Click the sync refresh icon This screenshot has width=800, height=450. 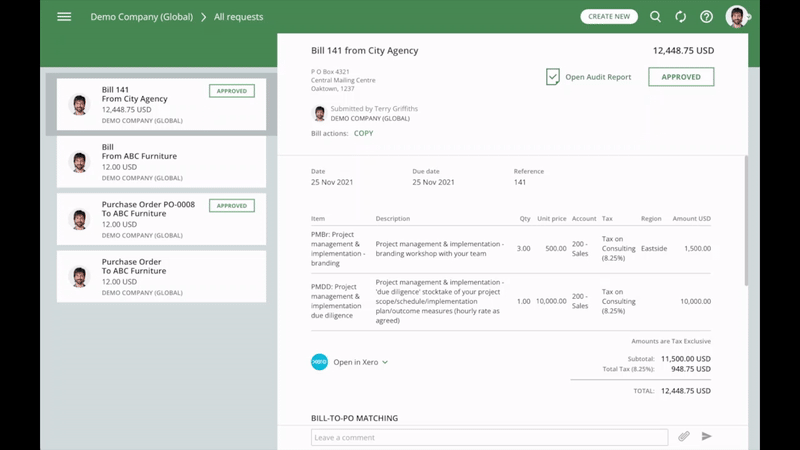click(x=681, y=17)
